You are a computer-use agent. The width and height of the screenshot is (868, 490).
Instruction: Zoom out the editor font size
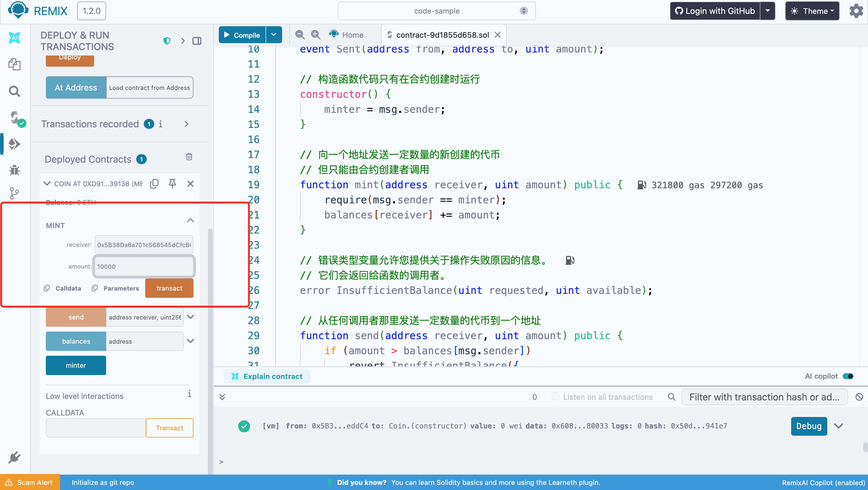click(300, 35)
